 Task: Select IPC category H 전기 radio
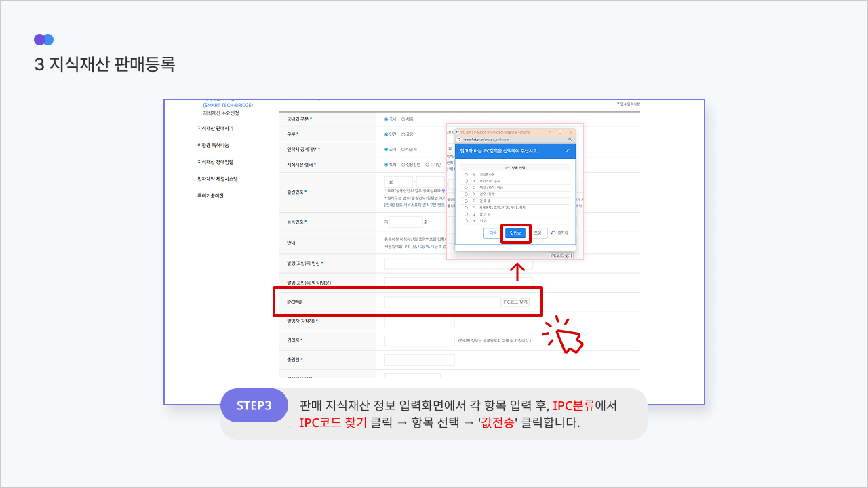point(466,221)
